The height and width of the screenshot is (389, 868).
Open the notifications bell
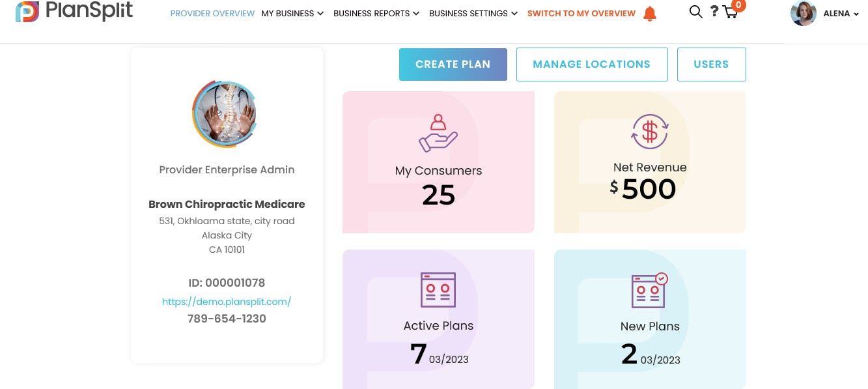click(x=649, y=14)
